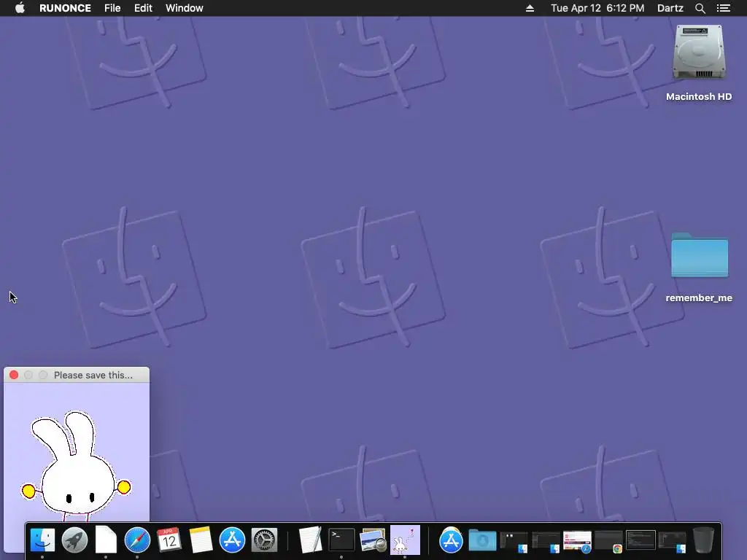Open Finder from the Dock
Viewport: 747px width, 560px height.
point(42,540)
